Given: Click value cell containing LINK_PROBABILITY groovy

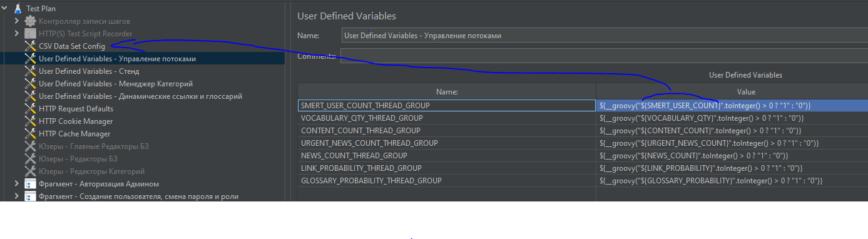Looking at the screenshot, I should (x=732, y=168).
